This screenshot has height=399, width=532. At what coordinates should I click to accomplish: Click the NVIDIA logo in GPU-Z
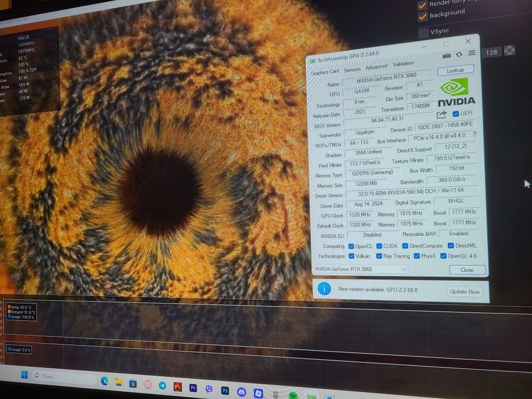[x=456, y=92]
